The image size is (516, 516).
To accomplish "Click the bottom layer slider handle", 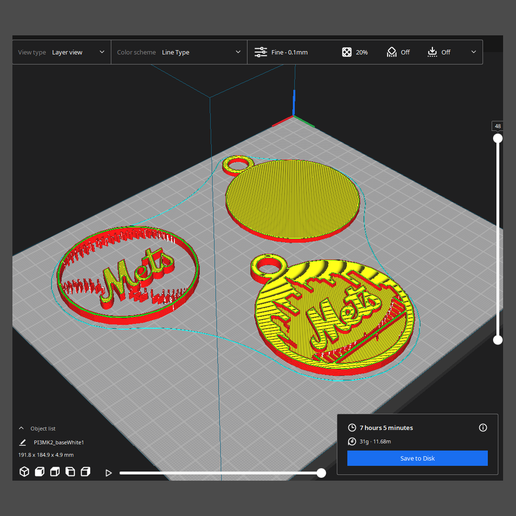I will (498, 340).
